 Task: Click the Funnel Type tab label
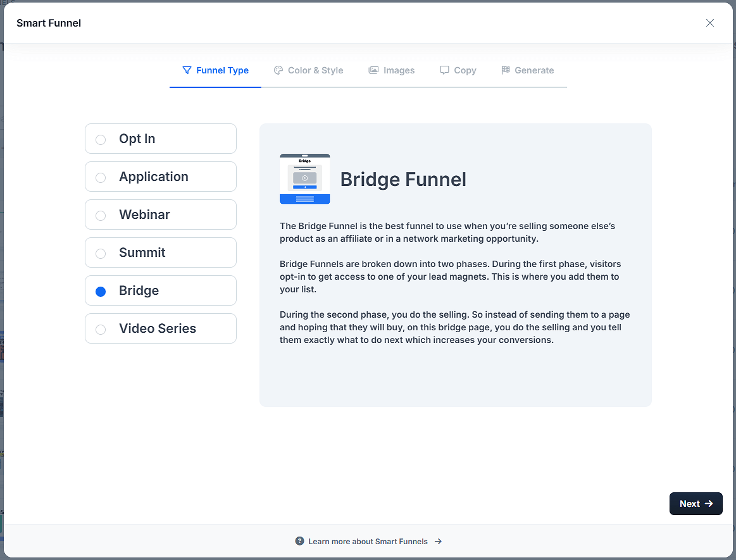223,70
